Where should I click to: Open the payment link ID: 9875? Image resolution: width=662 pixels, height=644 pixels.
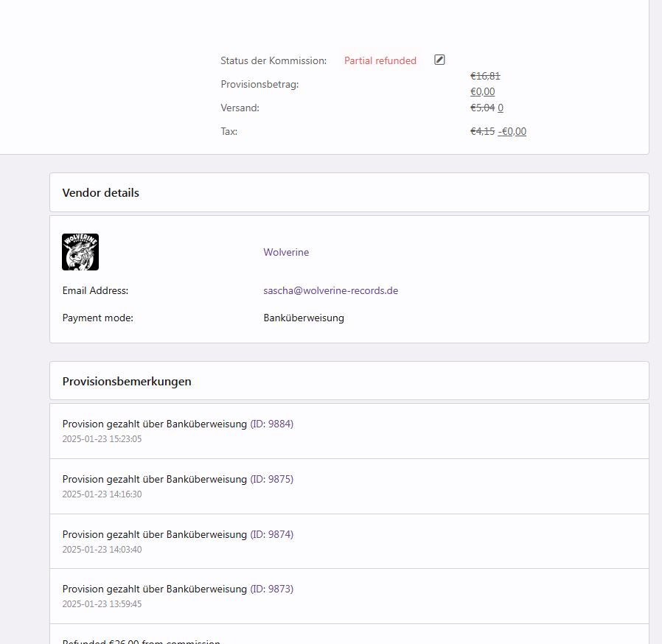click(x=272, y=479)
